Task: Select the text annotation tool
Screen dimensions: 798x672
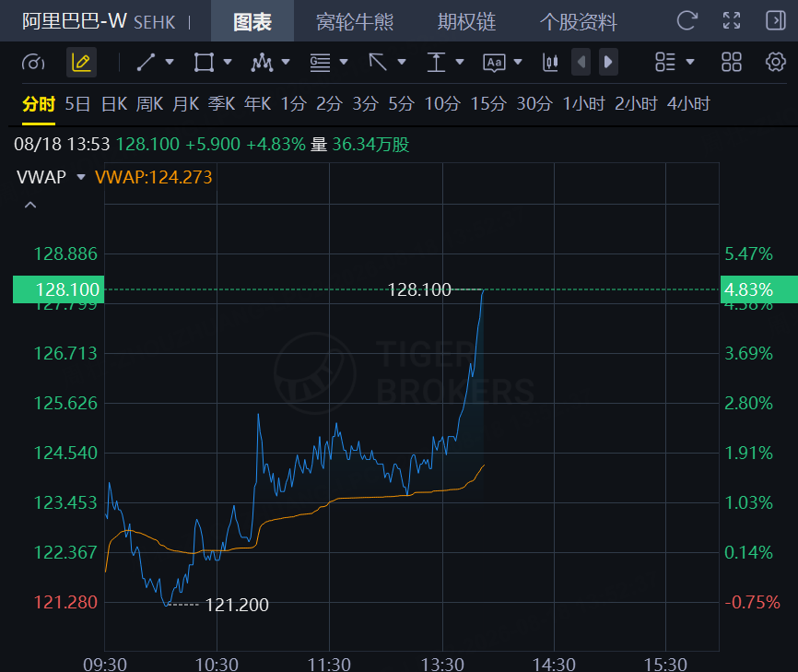Action: tap(494, 63)
